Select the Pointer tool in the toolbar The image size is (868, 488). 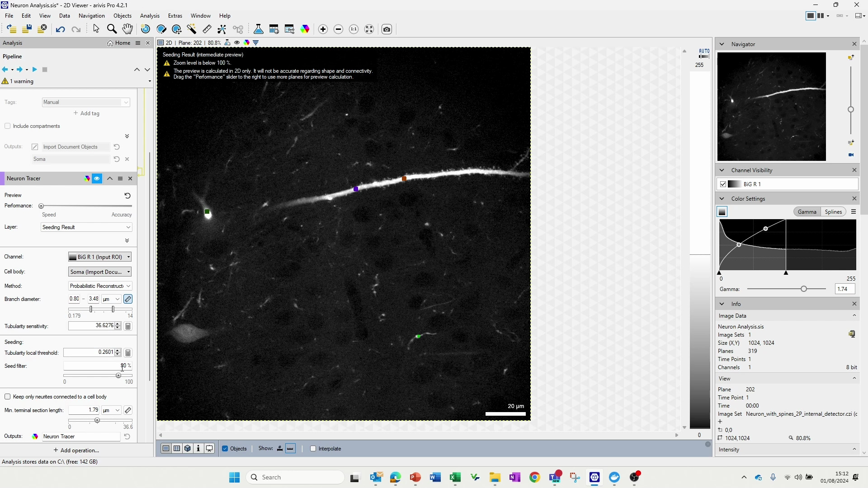pyautogui.click(x=96, y=28)
